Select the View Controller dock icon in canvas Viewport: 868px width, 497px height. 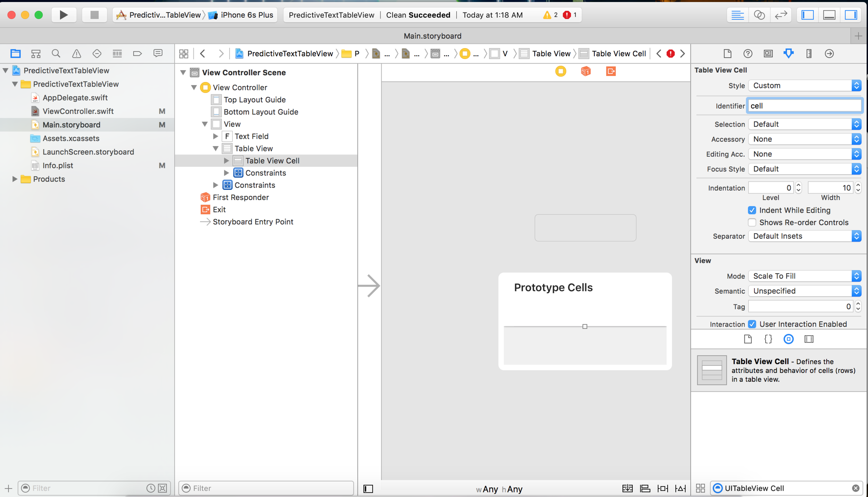[560, 71]
